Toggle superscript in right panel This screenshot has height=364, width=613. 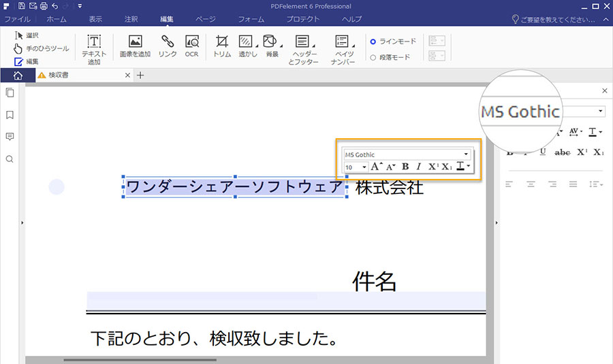582,152
